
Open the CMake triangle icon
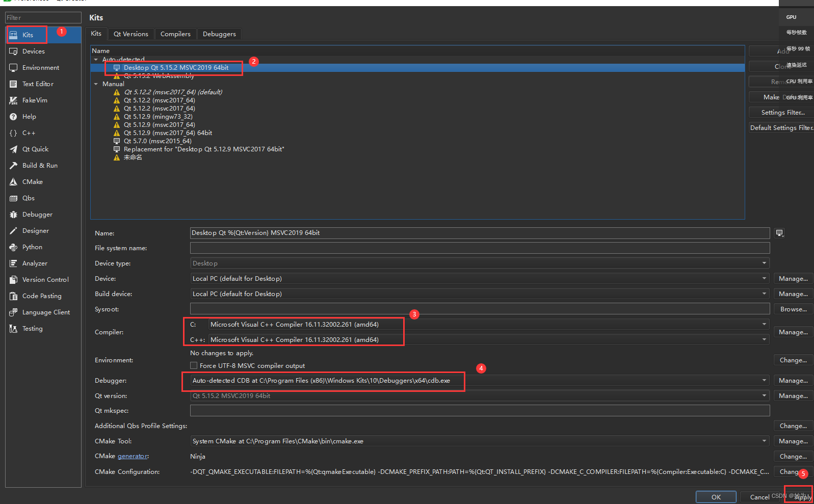point(14,182)
